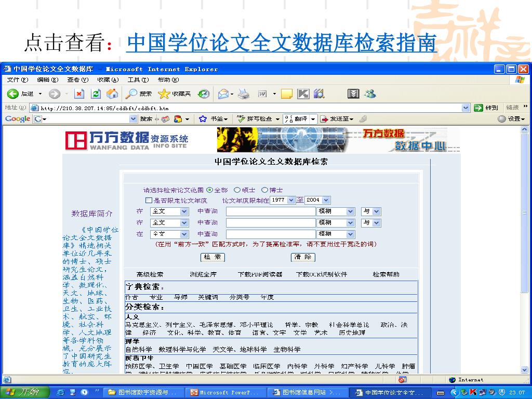This screenshot has width=532, height=399.
Task: Click the 清除 clear button
Action: coord(303,257)
